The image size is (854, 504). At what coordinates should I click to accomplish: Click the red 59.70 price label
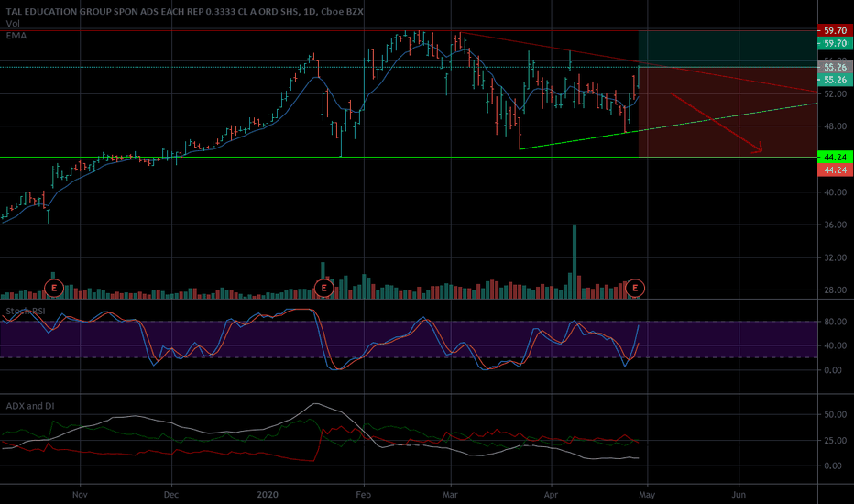point(835,31)
